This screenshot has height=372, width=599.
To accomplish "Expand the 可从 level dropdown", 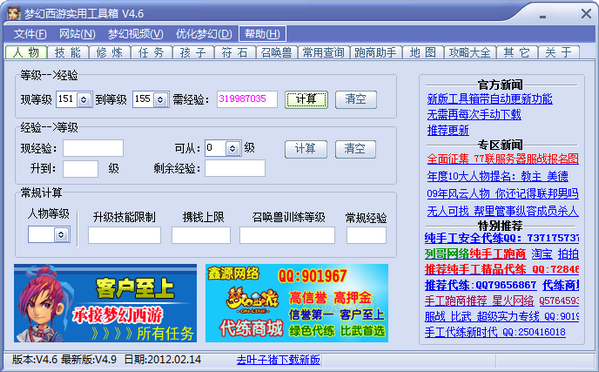I will (232, 148).
